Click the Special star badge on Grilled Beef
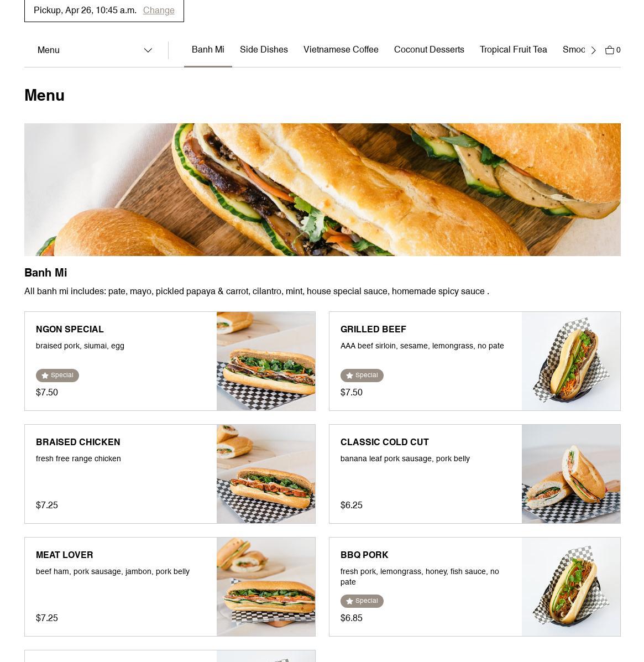The width and height of the screenshot is (644, 662). click(x=362, y=376)
